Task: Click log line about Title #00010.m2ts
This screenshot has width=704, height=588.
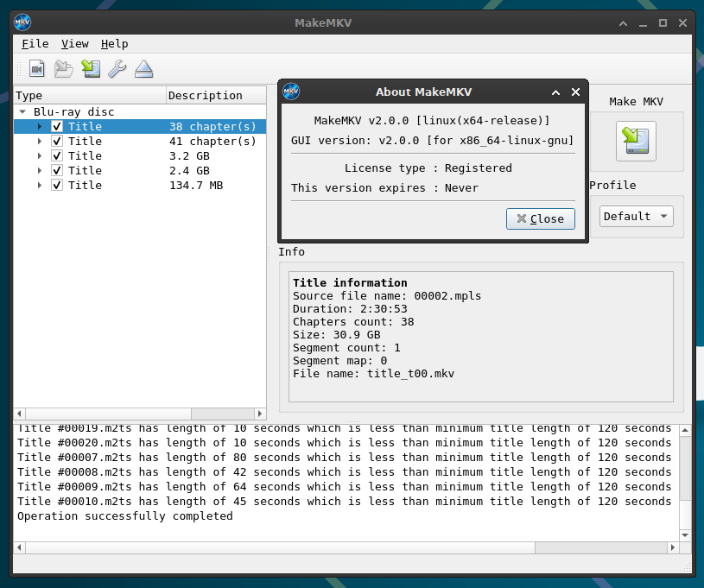Action: click(x=344, y=502)
